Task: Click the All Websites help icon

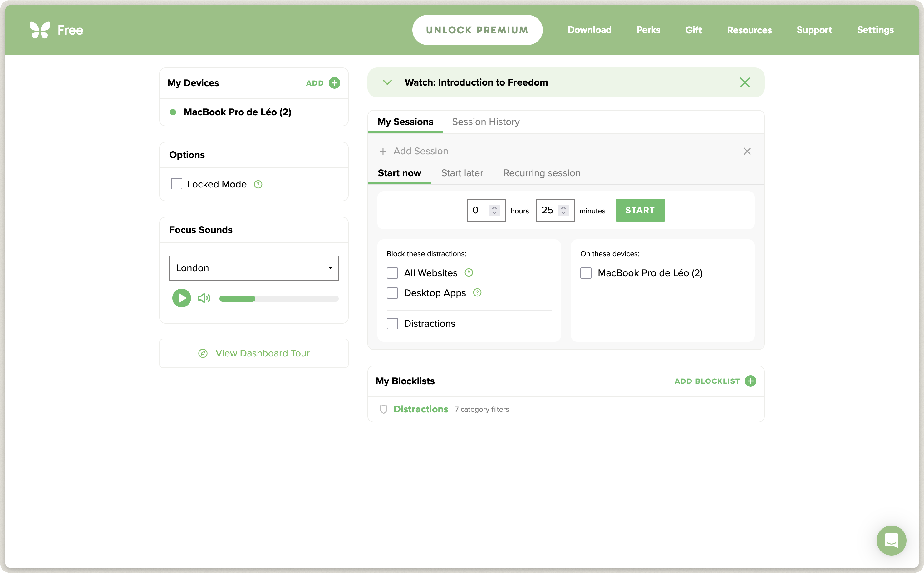Action: pos(469,273)
